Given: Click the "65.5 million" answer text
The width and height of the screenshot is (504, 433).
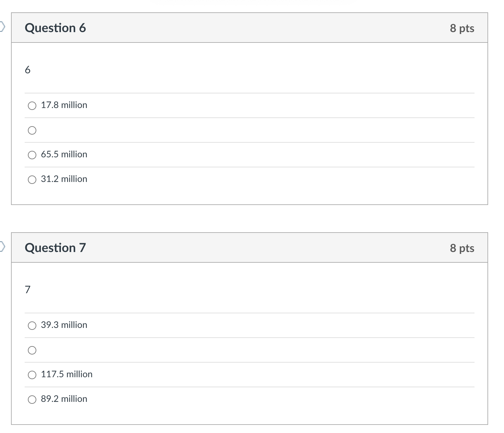Looking at the screenshot, I should [64, 154].
